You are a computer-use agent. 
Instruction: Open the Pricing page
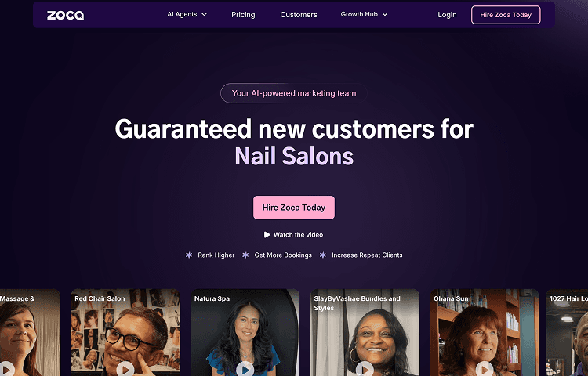(243, 15)
